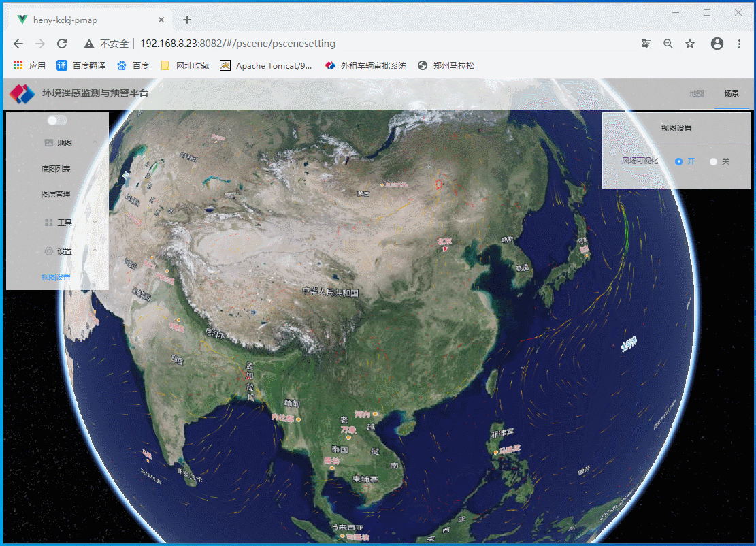This screenshot has width=756, height=546.
Task: Open the 百度 bookmark
Action: pos(133,65)
